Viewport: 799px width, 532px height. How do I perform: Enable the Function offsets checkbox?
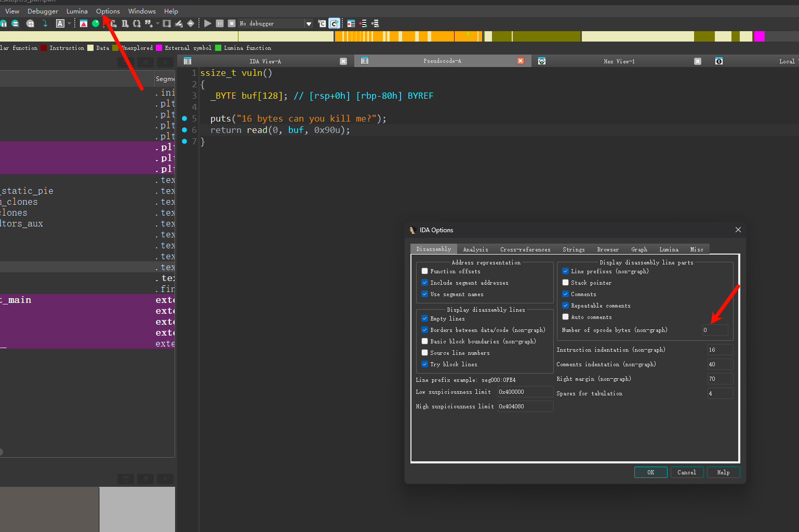pos(425,271)
